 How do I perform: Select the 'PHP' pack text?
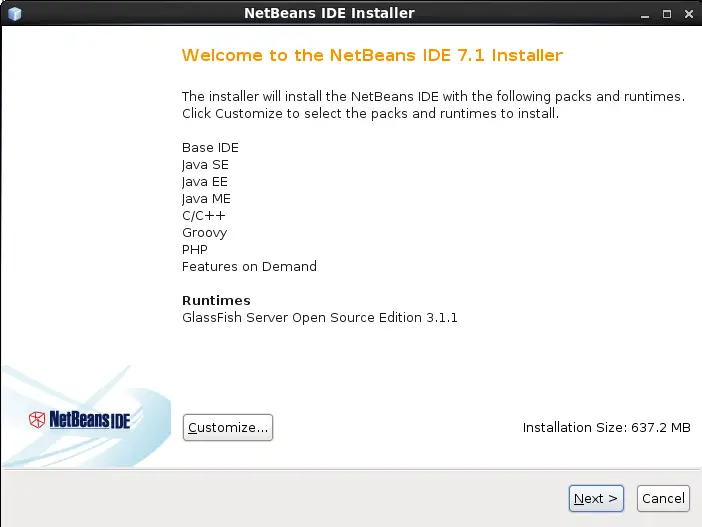pos(195,250)
